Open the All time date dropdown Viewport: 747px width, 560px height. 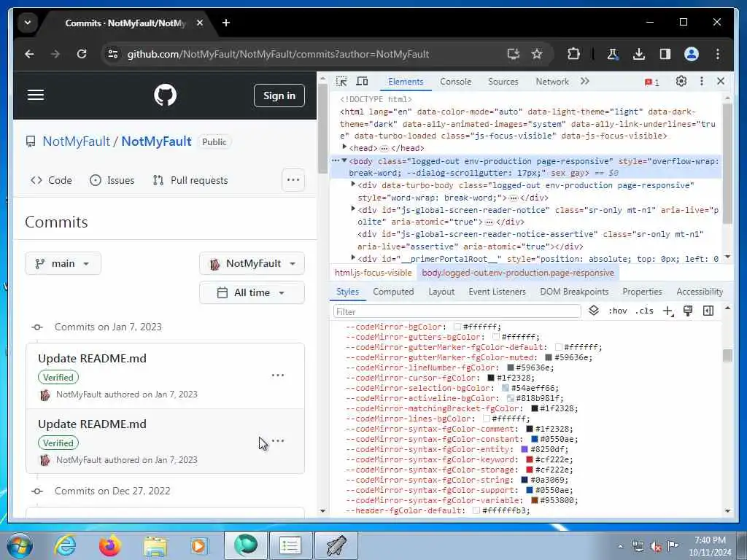tap(252, 292)
